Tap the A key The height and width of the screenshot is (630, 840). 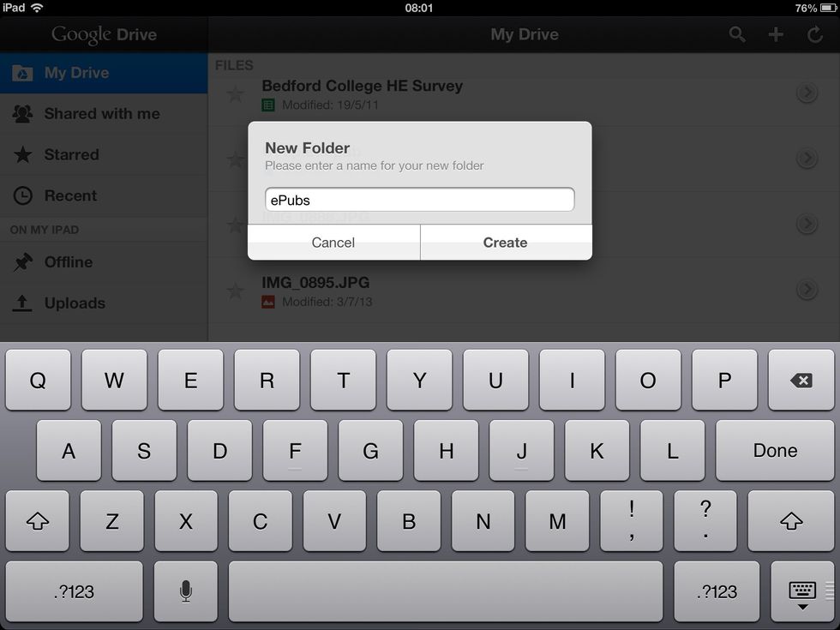pyautogui.click(x=69, y=451)
